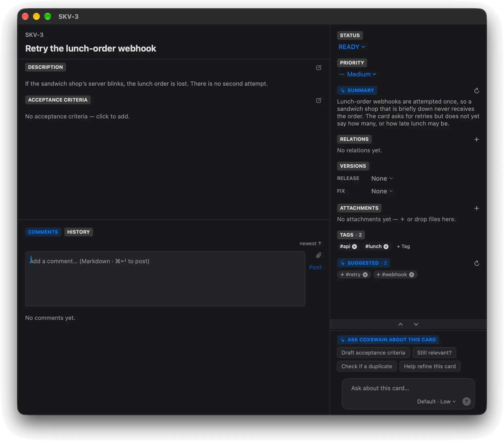
Task: Click the acceptance criteria edit icon
Action: click(318, 100)
